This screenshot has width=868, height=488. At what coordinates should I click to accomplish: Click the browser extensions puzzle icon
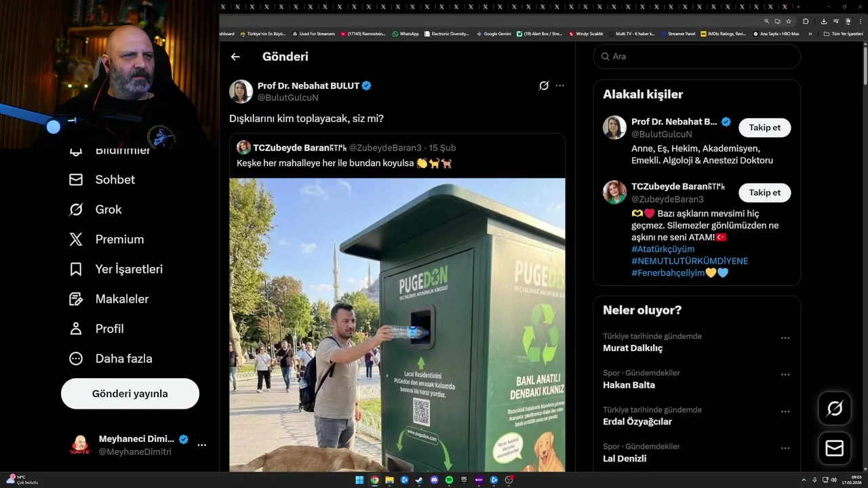click(x=806, y=21)
